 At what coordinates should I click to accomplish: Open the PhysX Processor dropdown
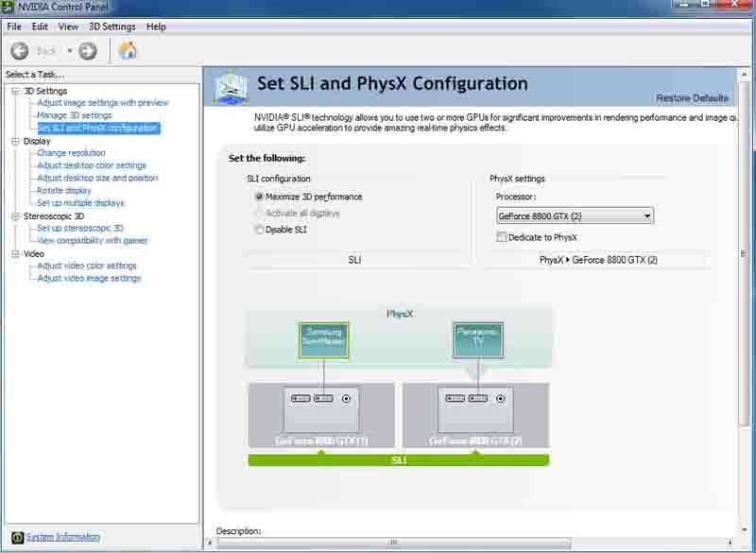point(575,216)
